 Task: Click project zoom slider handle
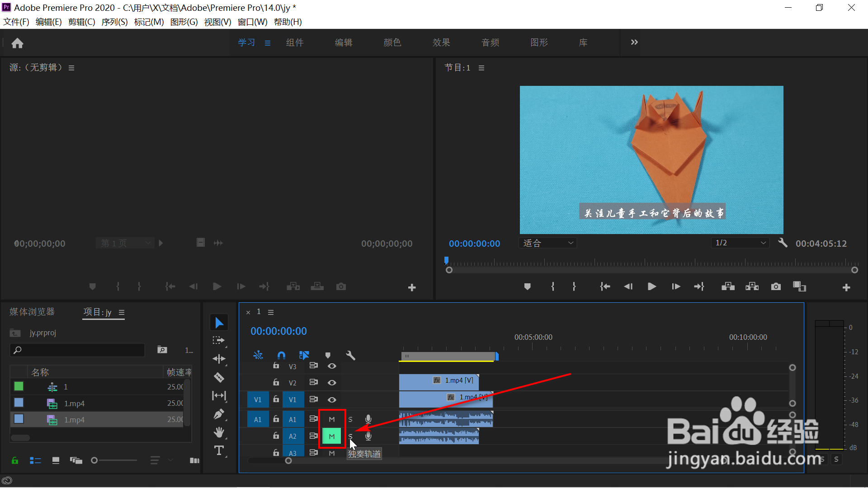click(x=94, y=460)
